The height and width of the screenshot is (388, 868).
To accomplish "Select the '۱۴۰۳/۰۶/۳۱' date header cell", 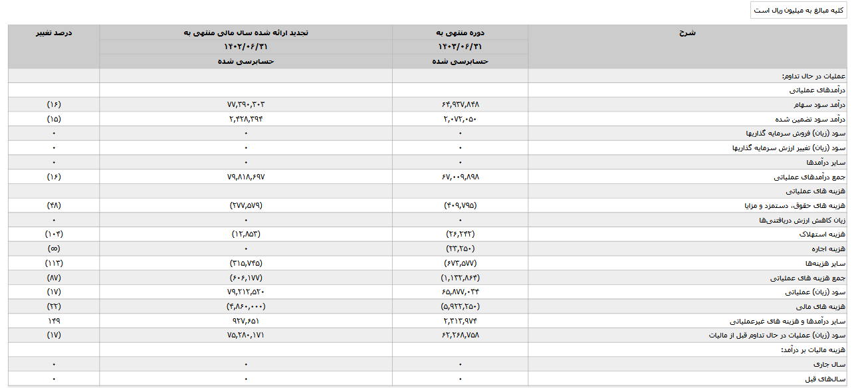I will [460, 47].
